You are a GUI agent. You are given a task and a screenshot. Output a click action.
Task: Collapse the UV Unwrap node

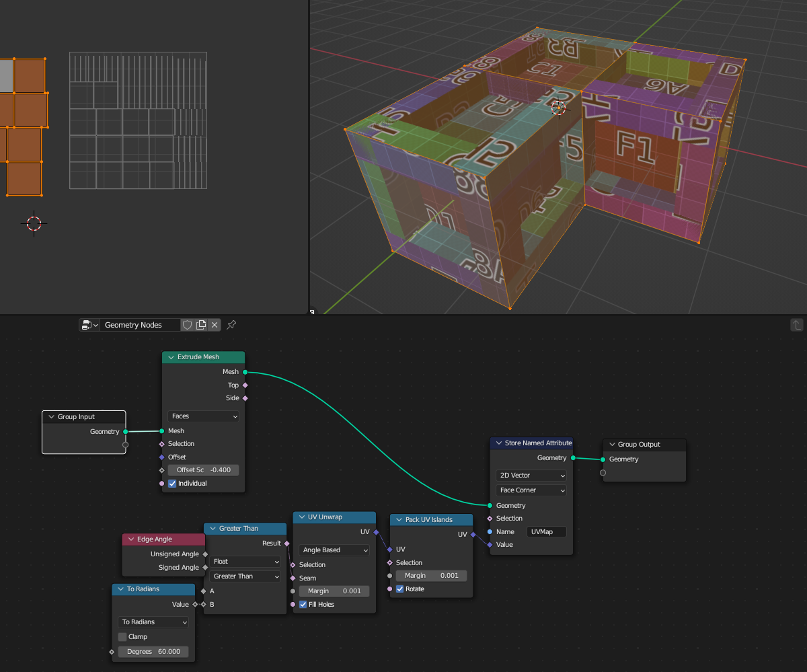302,517
